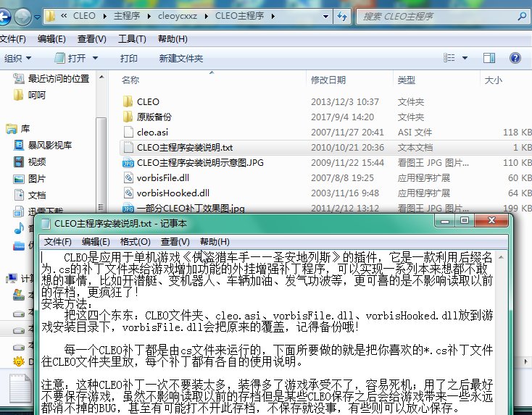Open the Explorer 工具(T) menu

(132, 39)
